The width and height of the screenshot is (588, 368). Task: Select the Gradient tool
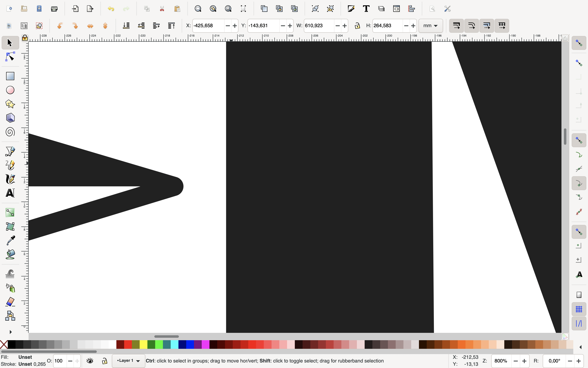pos(10,212)
